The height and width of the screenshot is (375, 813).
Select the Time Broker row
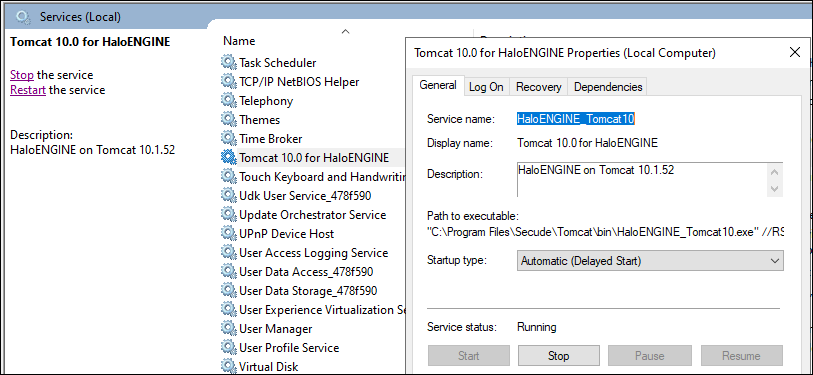(x=313, y=138)
